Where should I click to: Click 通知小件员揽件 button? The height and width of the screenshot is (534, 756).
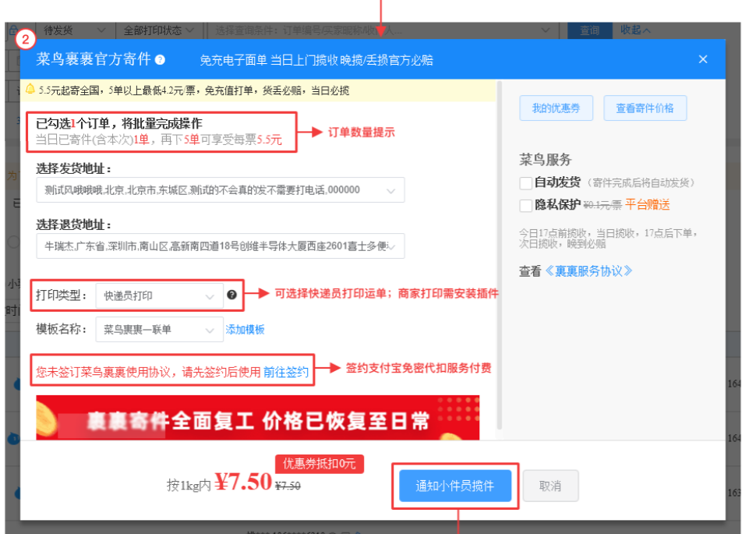point(455,486)
